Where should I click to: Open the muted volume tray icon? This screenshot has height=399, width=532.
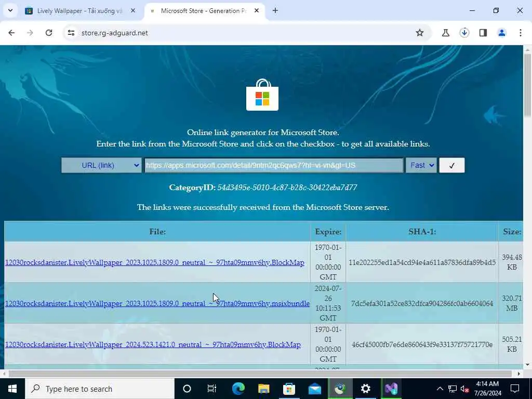click(464, 389)
